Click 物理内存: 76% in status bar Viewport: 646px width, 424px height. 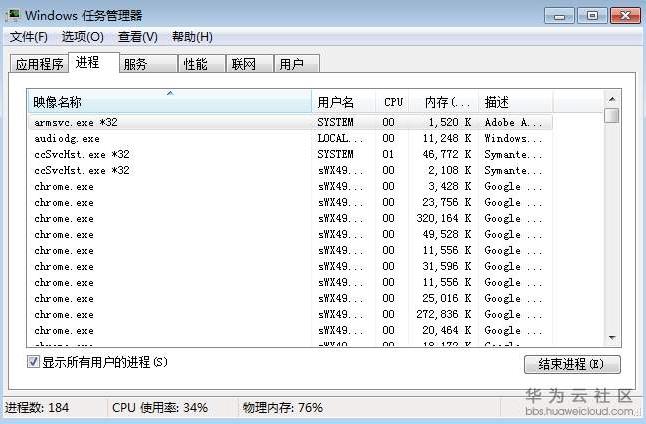coord(283,408)
